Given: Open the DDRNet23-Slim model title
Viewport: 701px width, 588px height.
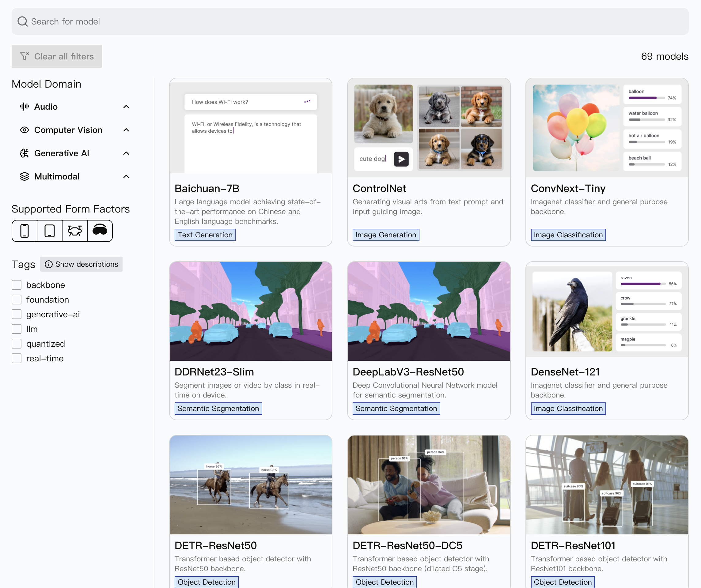Looking at the screenshot, I should coord(214,372).
